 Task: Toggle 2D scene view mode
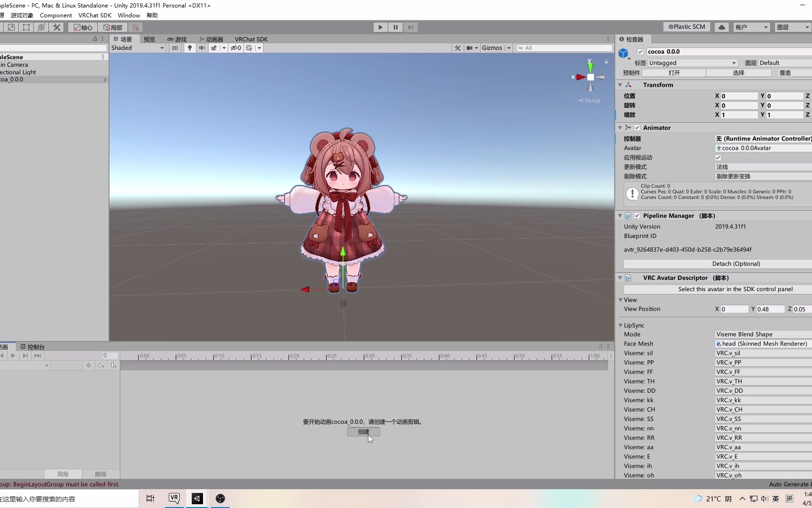[x=175, y=48]
